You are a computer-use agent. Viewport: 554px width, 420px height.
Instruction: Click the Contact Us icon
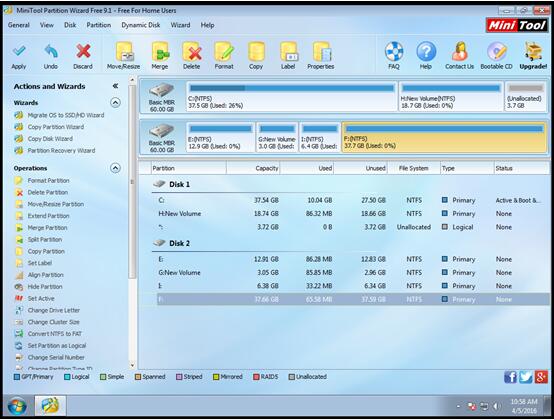(x=459, y=51)
